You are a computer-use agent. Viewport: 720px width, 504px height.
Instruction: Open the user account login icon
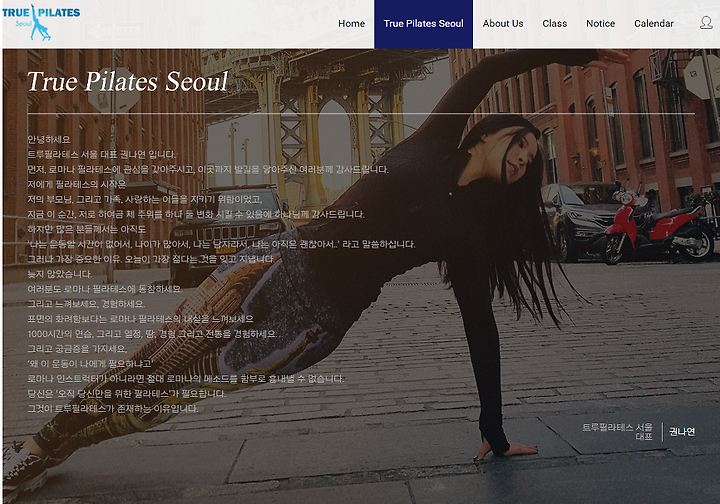pyautogui.click(x=706, y=22)
